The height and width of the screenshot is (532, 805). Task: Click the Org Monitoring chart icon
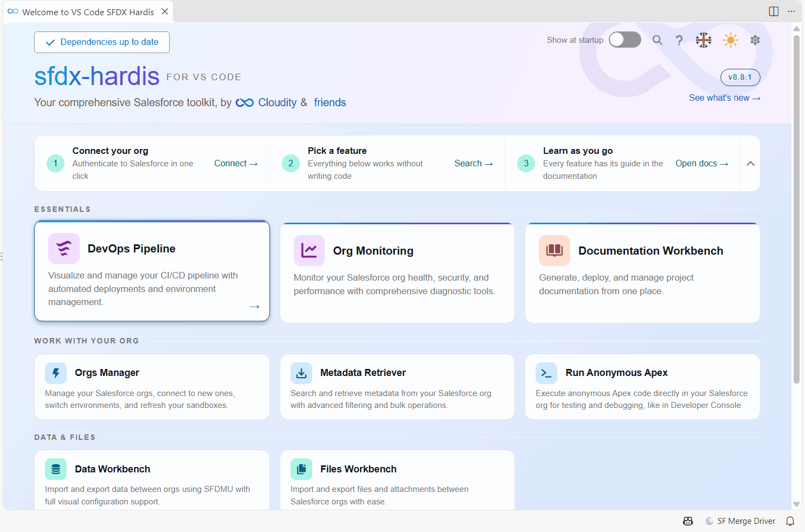tap(309, 251)
